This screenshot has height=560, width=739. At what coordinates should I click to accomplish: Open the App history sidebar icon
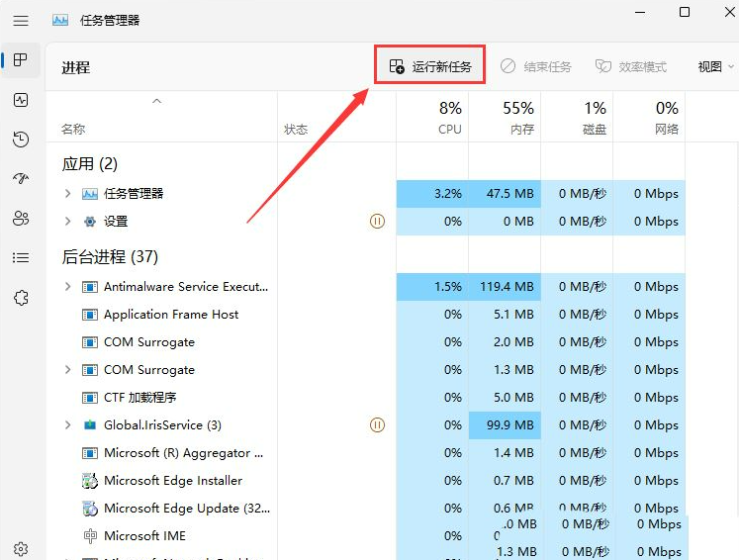(x=20, y=140)
